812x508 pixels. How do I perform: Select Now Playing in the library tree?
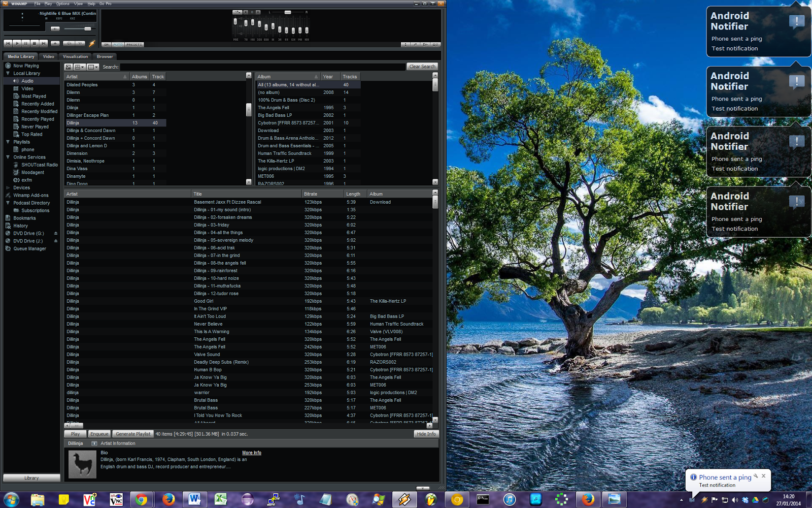point(26,66)
